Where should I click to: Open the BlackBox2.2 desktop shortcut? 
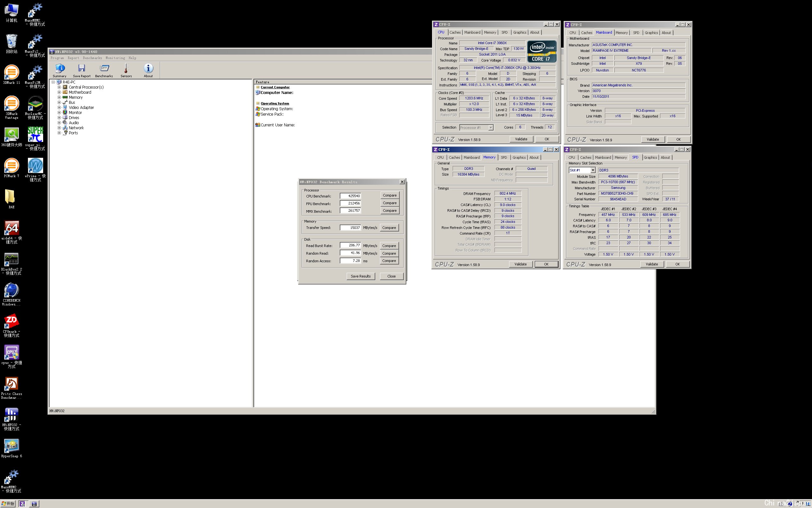[x=11, y=263]
